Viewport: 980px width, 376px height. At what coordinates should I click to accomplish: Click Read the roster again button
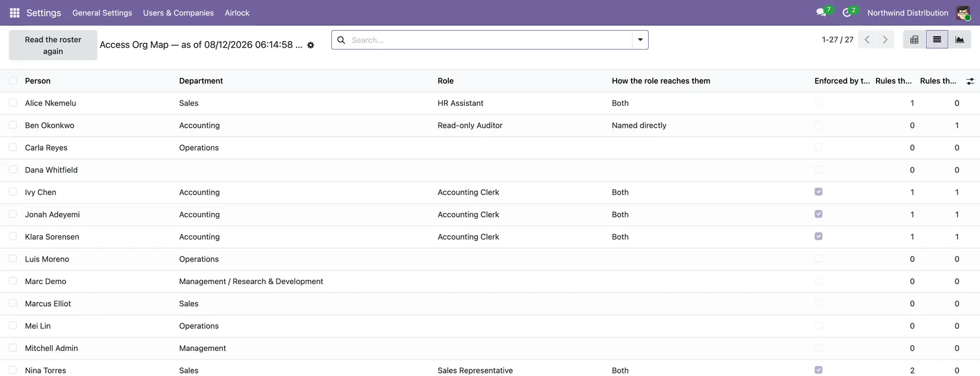pyautogui.click(x=53, y=45)
